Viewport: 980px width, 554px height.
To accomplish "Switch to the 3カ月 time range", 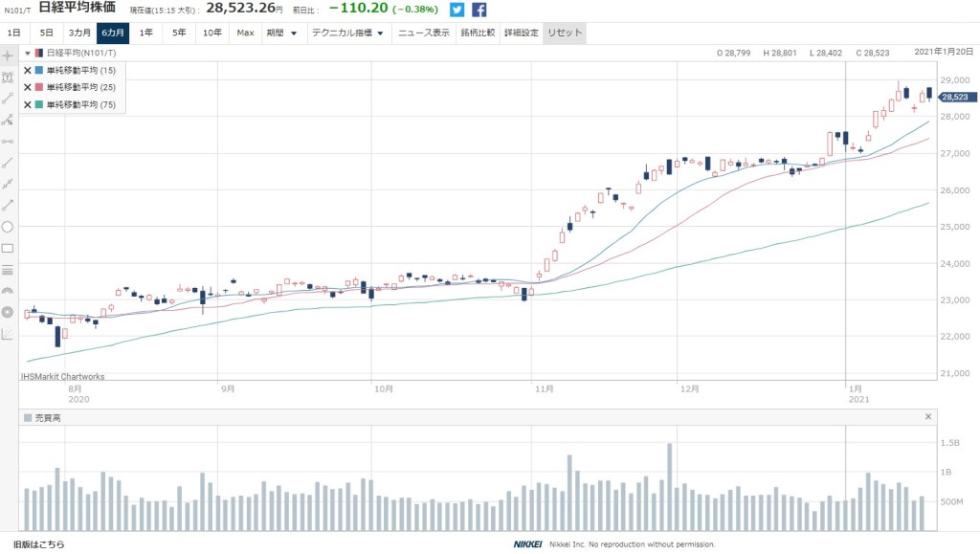I will coord(78,33).
